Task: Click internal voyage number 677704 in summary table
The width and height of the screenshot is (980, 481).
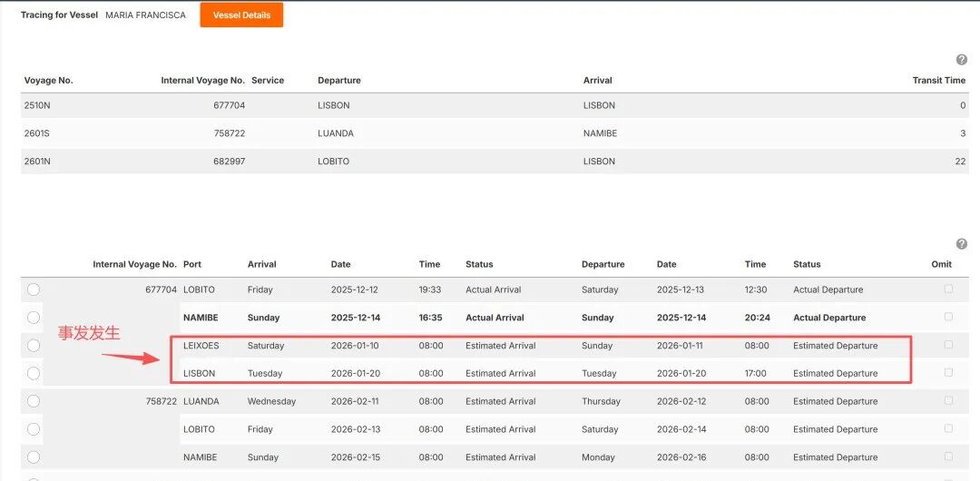Action: [229, 105]
